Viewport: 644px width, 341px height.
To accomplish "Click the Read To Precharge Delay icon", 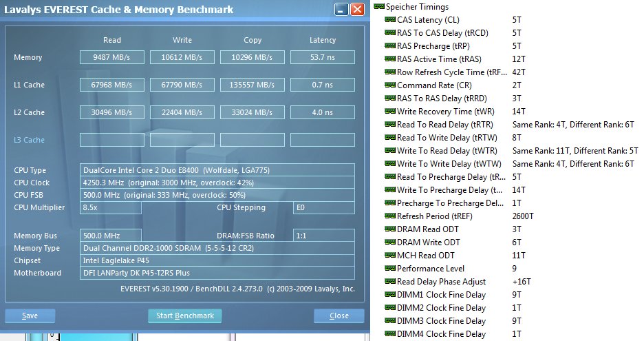I will click(x=389, y=177).
